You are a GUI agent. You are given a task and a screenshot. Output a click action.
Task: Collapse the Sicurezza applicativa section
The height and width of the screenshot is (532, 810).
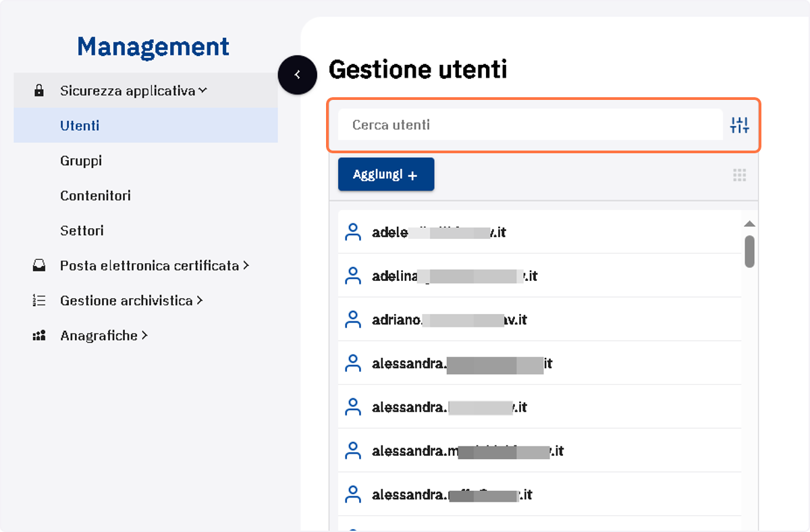[145, 90]
